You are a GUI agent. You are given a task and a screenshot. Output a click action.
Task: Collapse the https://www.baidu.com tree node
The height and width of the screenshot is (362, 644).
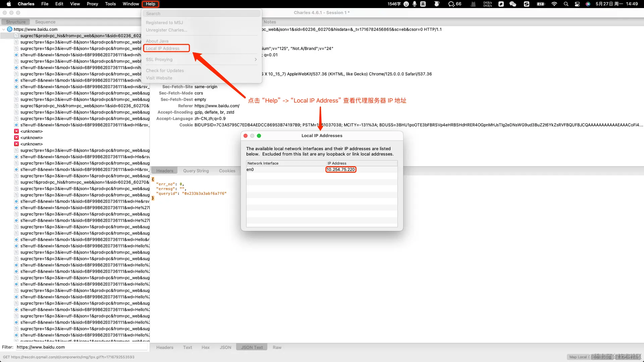(x=4, y=29)
